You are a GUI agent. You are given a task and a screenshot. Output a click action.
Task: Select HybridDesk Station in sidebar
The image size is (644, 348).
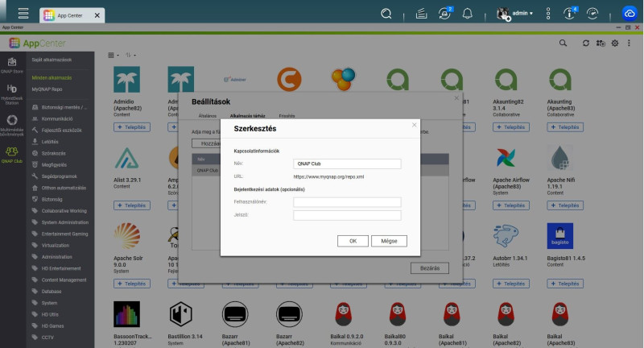[12, 94]
